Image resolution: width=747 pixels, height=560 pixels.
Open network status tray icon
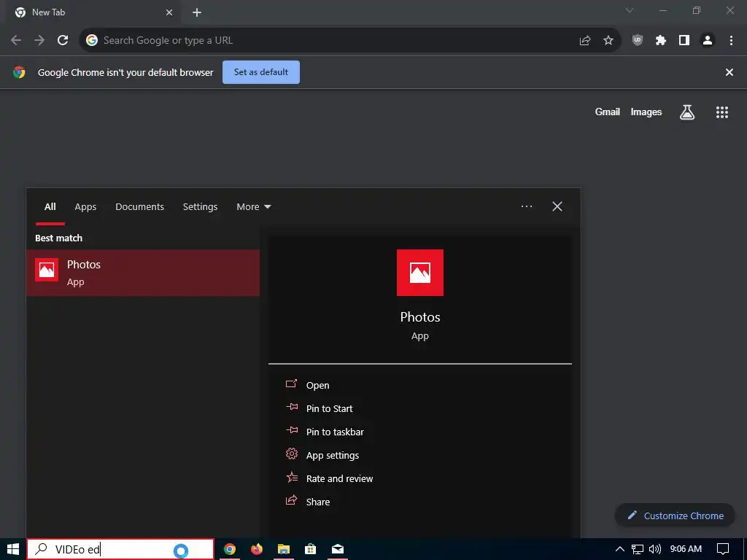tap(638, 549)
